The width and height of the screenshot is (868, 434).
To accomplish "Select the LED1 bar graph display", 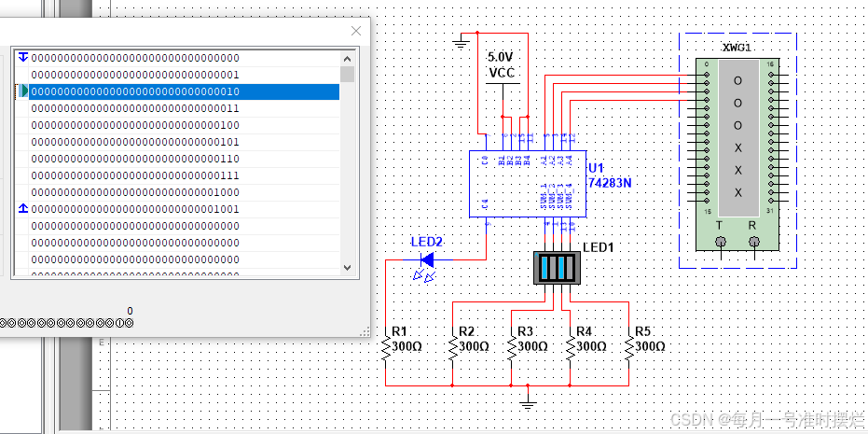I will [x=557, y=268].
